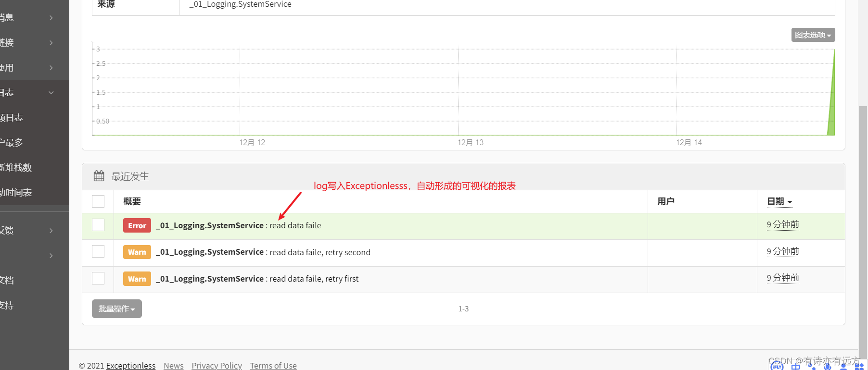Click the 概要 column header
The width and height of the screenshot is (868, 370).
tap(132, 201)
